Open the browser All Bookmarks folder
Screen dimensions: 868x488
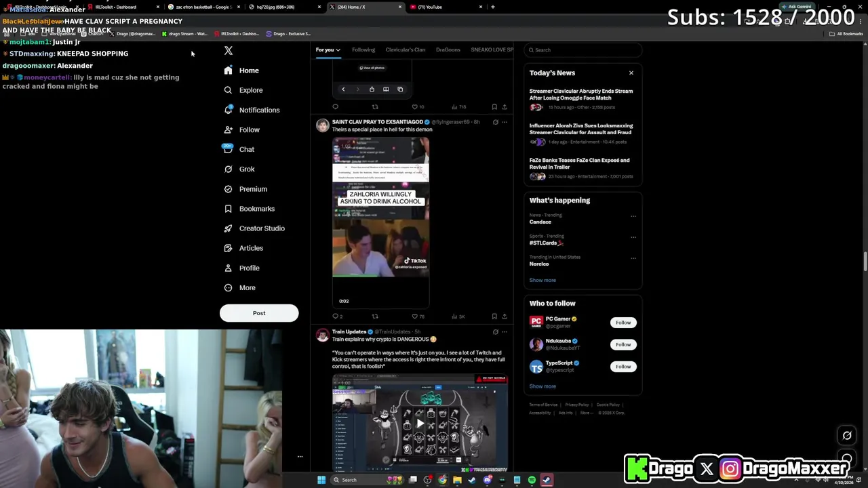click(846, 34)
